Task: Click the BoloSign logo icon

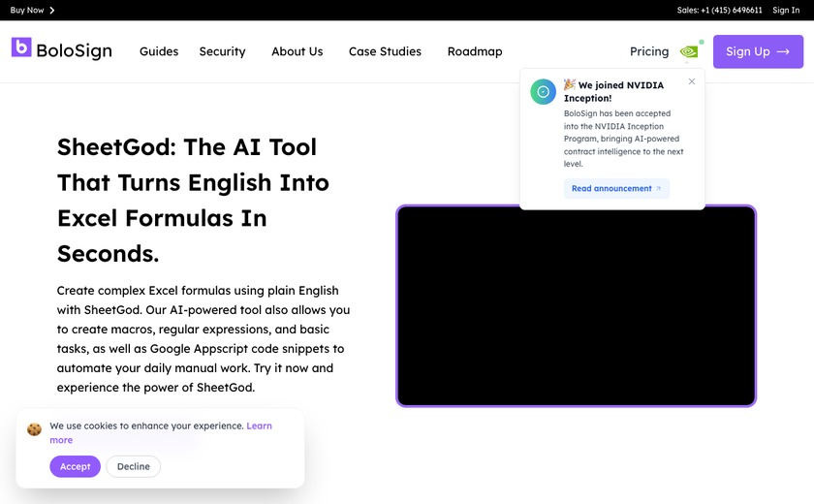Action: tap(21, 47)
